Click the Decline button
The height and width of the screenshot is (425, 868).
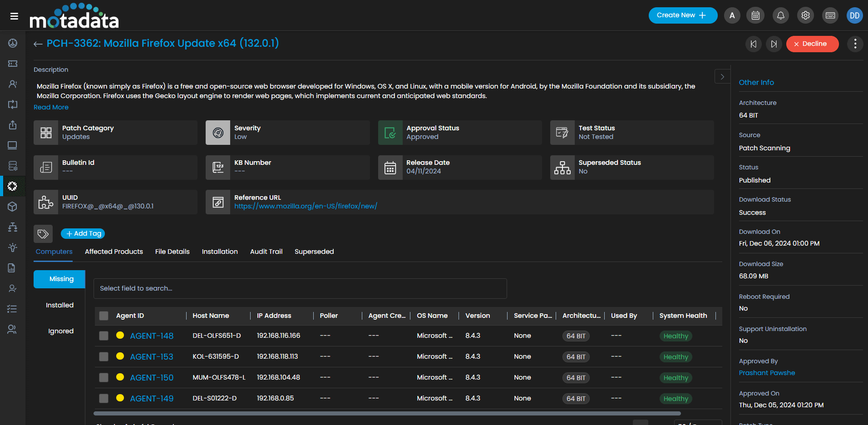point(812,44)
